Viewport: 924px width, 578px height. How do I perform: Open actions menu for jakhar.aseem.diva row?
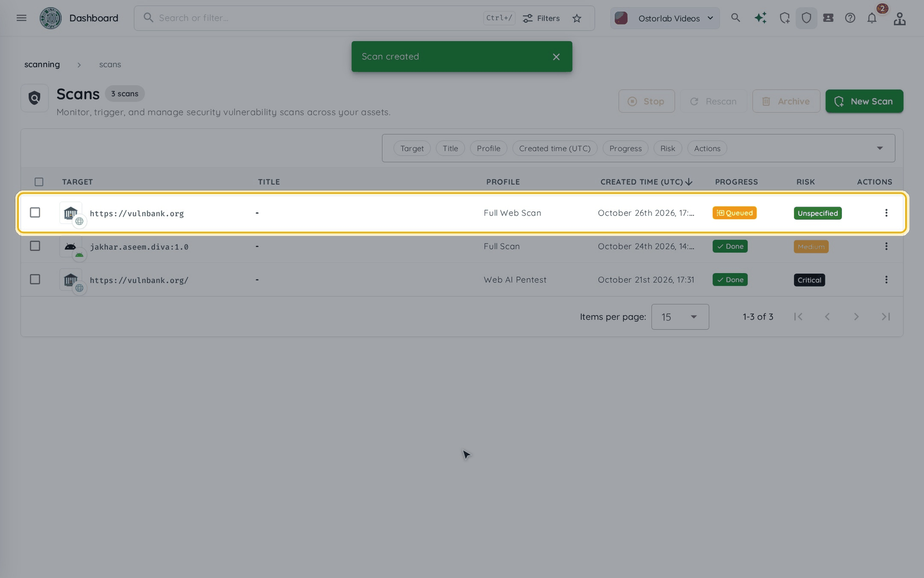pyautogui.click(x=886, y=246)
